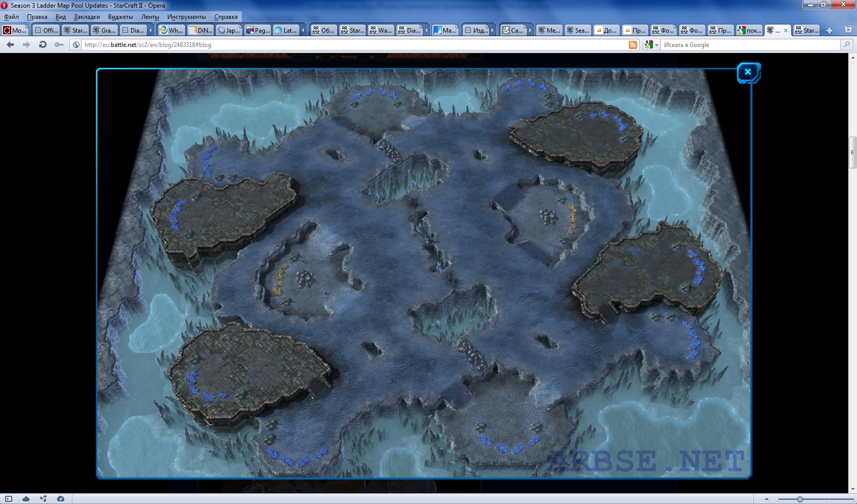Switch to the Mo... tab

[15, 31]
